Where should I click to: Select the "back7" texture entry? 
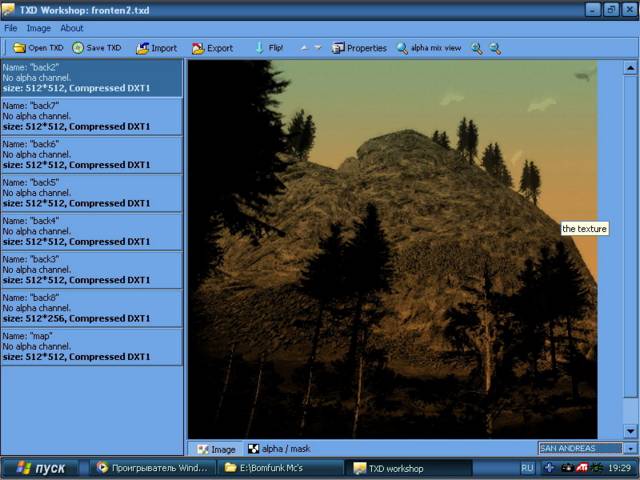point(91,116)
